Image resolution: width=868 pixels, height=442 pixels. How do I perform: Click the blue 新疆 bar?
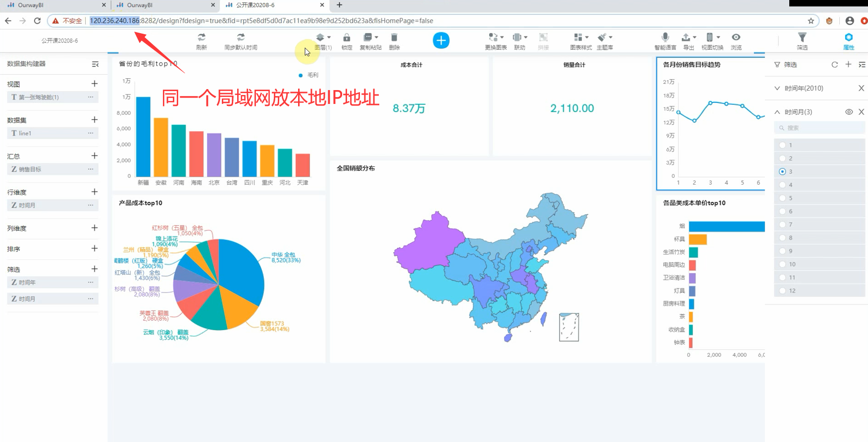click(143, 137)
